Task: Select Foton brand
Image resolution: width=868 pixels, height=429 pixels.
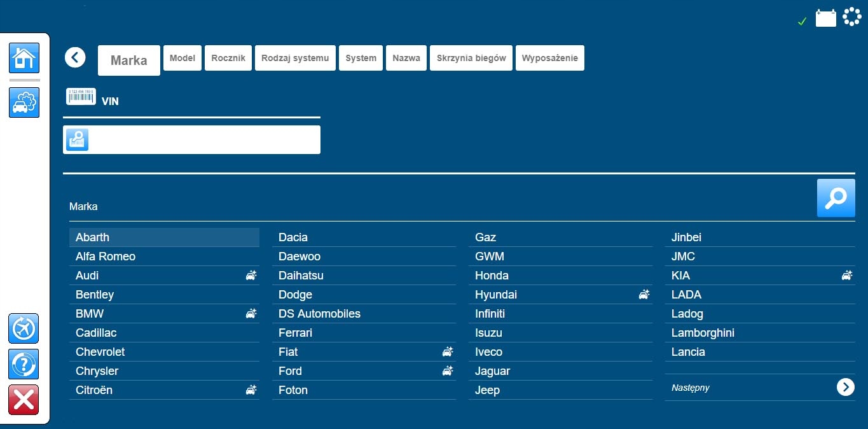Action: point(364,390)
